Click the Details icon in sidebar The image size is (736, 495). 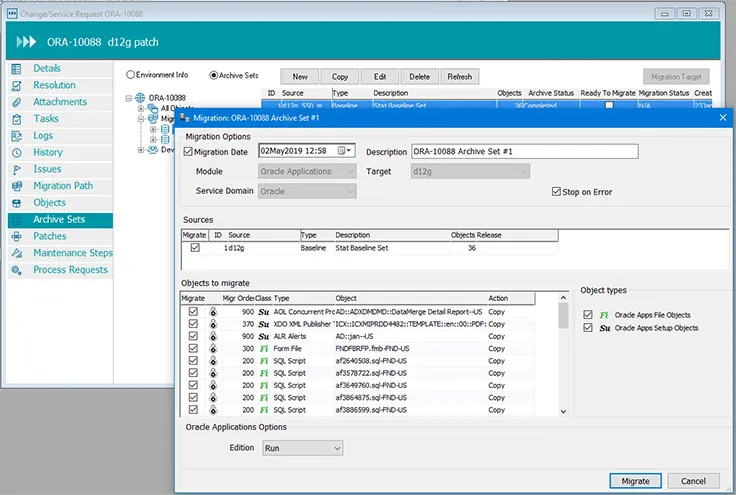click(16, 69)
